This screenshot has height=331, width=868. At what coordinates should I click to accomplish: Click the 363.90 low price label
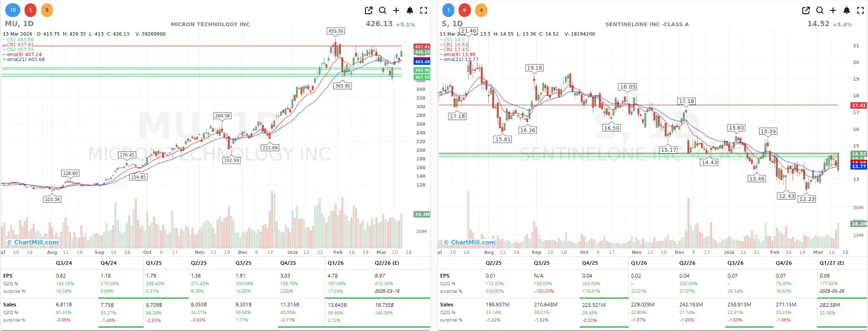[x=342, y=86]
